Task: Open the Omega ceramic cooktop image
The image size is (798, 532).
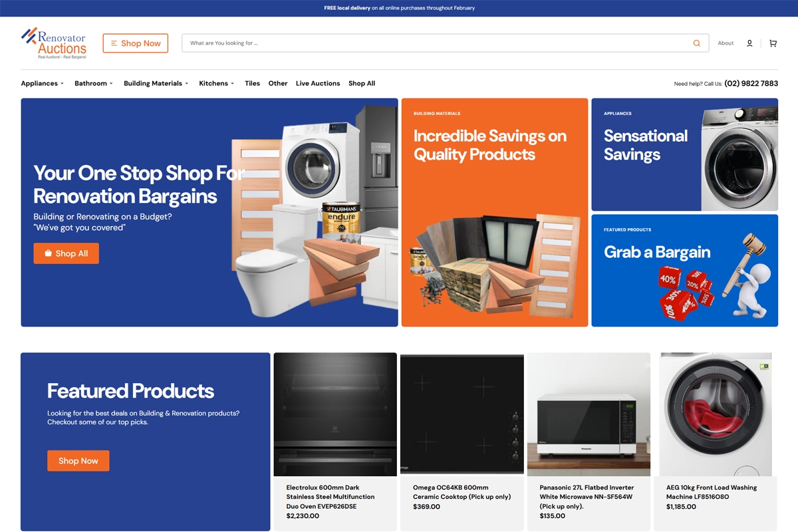Action: click(x=462, y=414)
